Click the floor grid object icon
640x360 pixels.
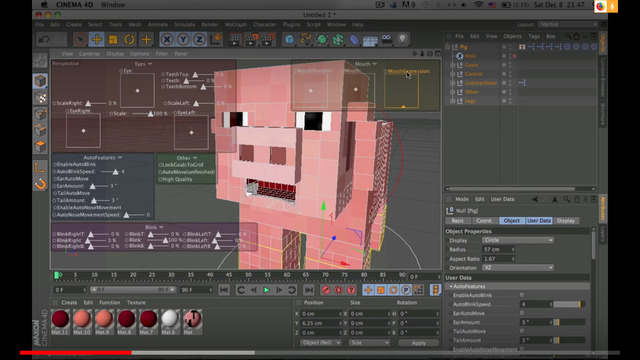click(x=370, y=40)
